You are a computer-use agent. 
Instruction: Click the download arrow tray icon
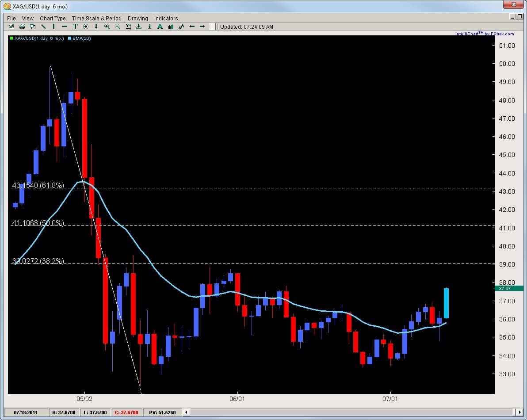click(139, 27)
